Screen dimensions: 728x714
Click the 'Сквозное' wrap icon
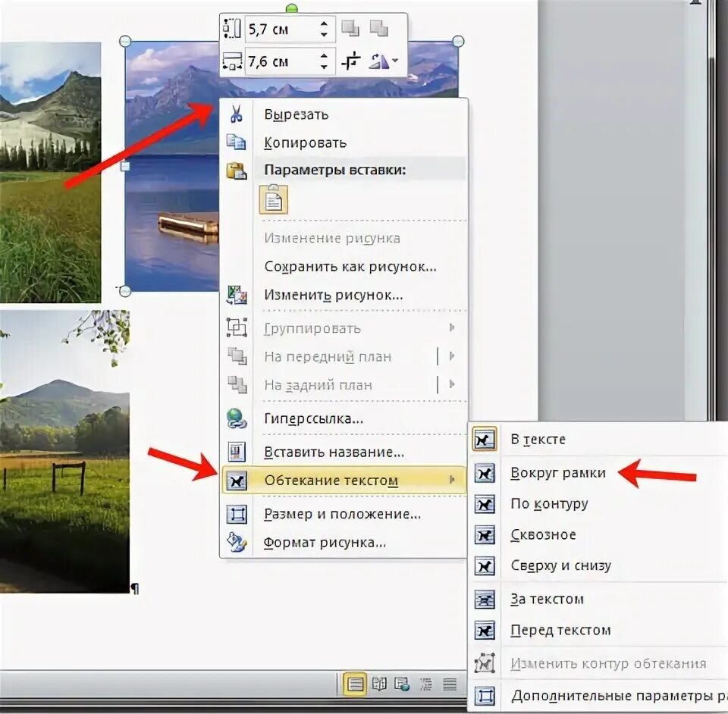[x=484, y=535]
